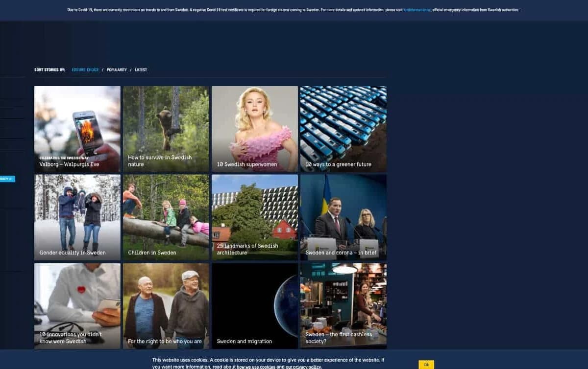Open the "10 Swedish superwomen" story
Image resolution: width=588 pixels, height=369 pixels.
254,128
